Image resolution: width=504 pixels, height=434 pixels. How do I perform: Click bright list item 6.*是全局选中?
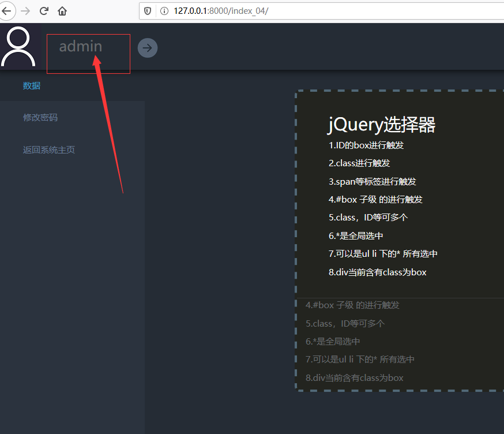pyautogui.click(x=356, y=236)
